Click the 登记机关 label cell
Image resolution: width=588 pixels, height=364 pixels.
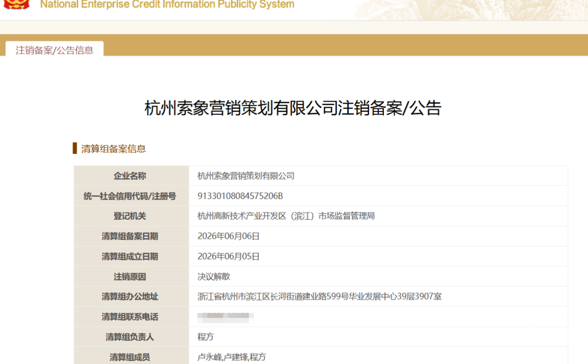(x=131, y=216)
